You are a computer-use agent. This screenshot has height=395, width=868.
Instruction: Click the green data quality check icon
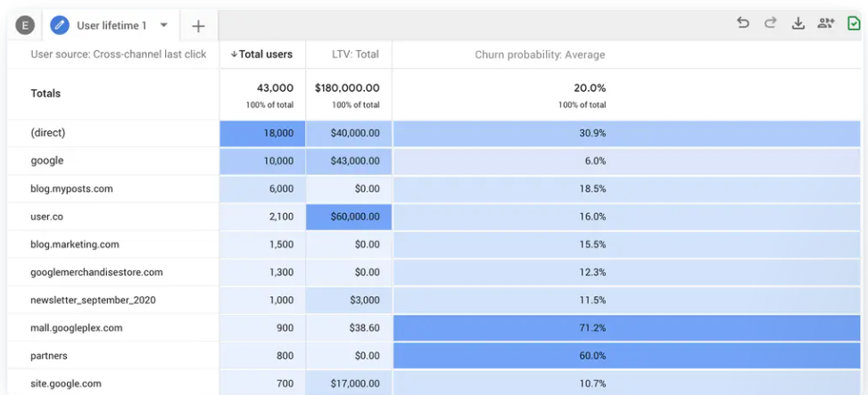854,23
